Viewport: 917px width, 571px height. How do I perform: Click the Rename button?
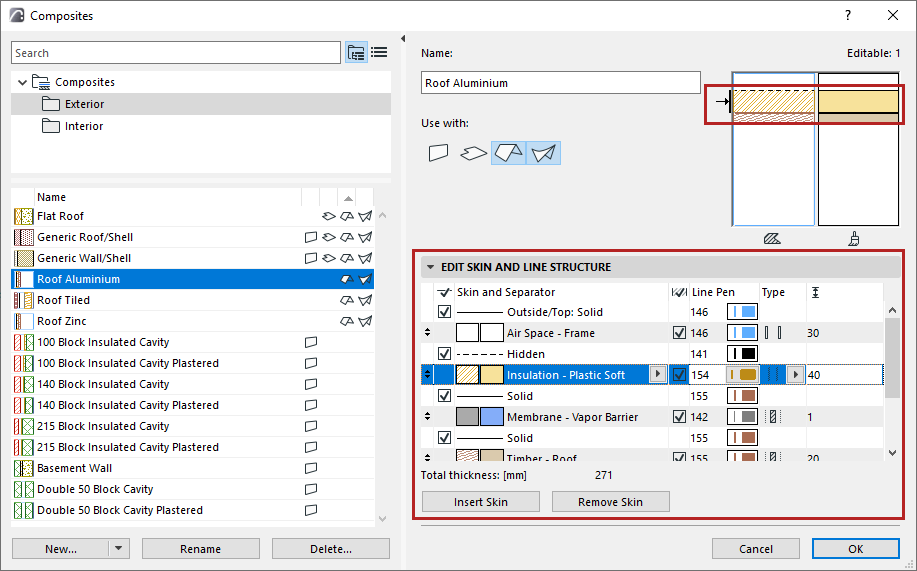[201, 549]
